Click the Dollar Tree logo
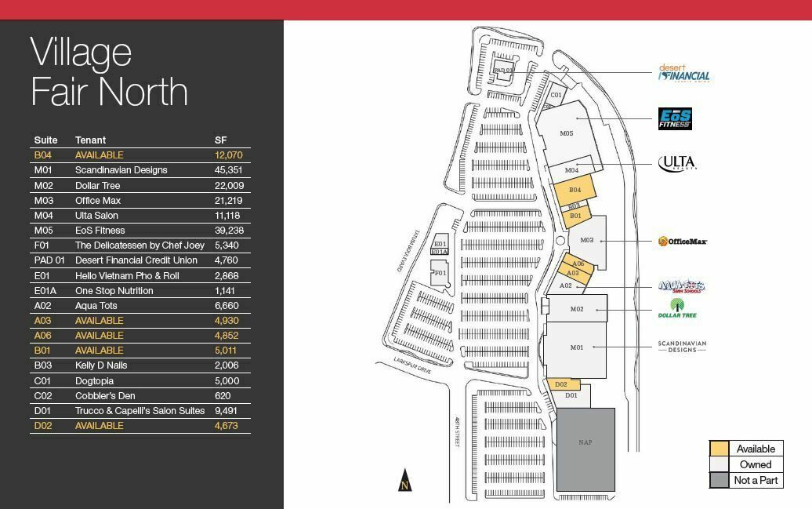This screenshot has height=509, width=812. pyautogui.click(x=677, y=310)
